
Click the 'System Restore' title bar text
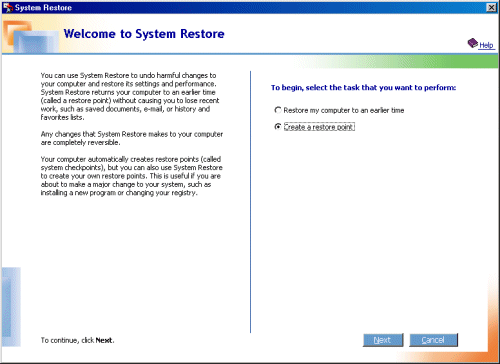(x=43, y=8)
